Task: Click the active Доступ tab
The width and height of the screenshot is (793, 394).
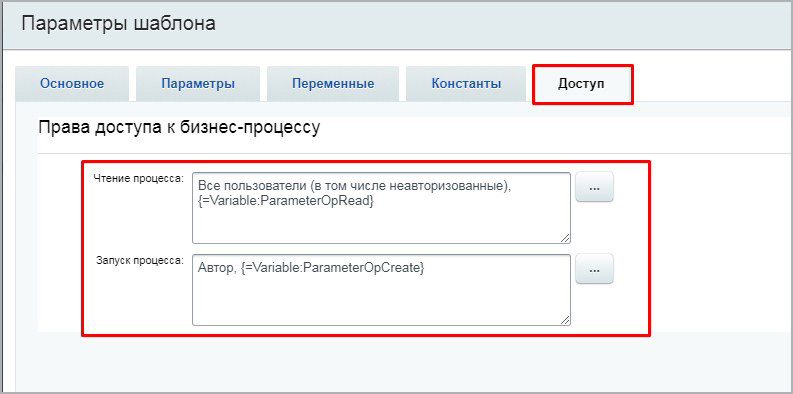Action: 581,83
